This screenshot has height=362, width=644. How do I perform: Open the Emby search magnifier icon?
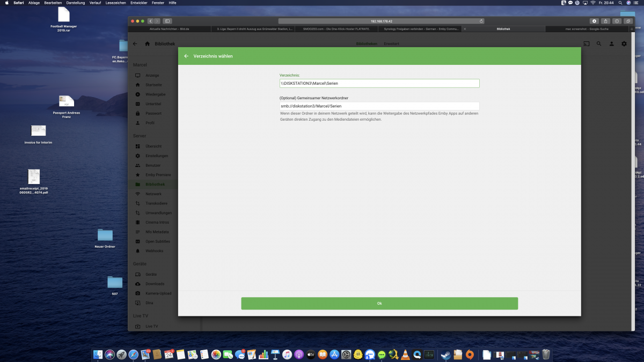point(599,44)
